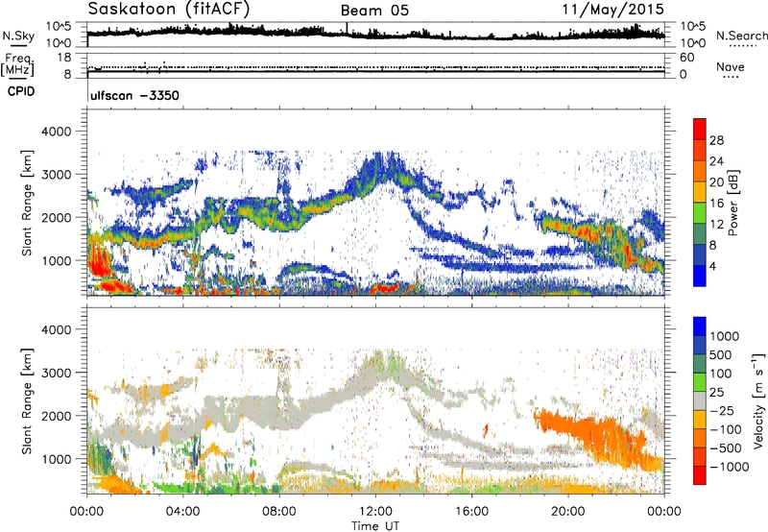
Task: Click the velocity color bar gray segment
Action: [x=700, y=401]
